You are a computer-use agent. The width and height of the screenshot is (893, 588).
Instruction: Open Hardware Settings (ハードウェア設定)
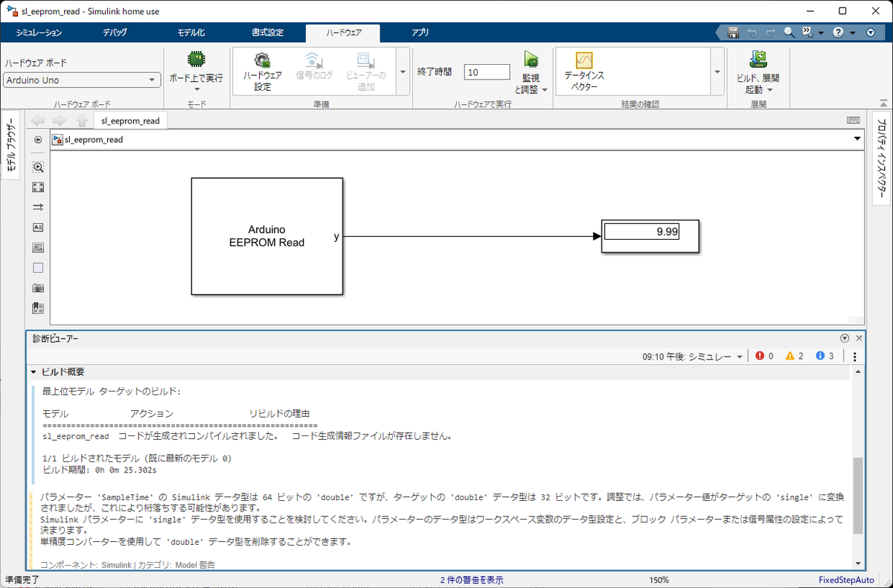point(263,71)
